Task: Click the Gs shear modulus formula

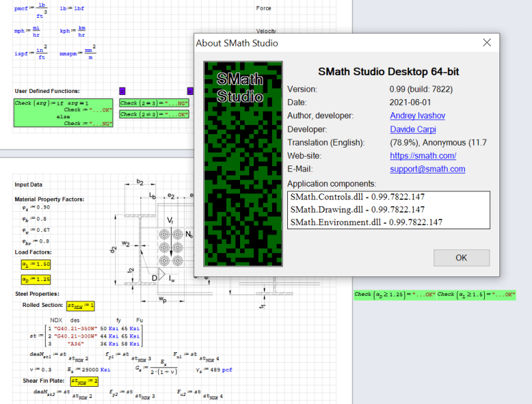Action: point(156,367)
